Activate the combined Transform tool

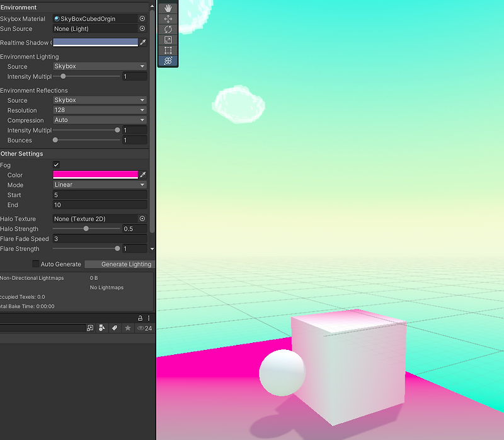click(167, 61)
